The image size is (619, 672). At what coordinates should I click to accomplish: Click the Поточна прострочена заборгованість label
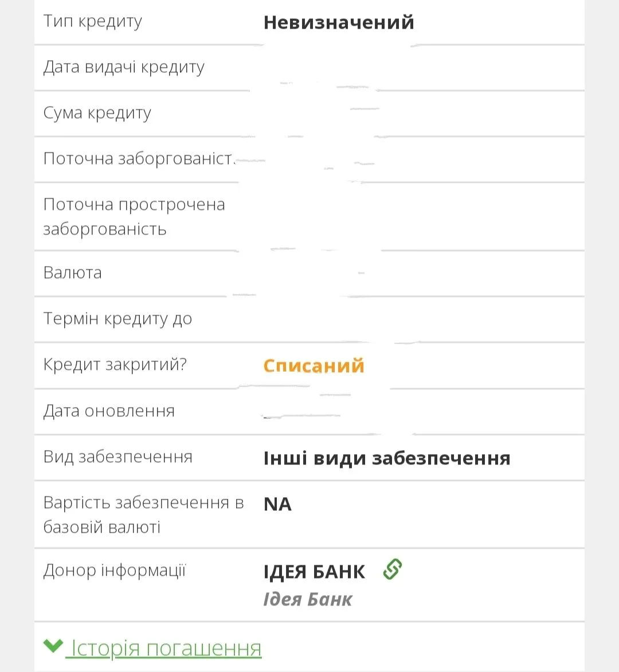click(x=134, y=216)
